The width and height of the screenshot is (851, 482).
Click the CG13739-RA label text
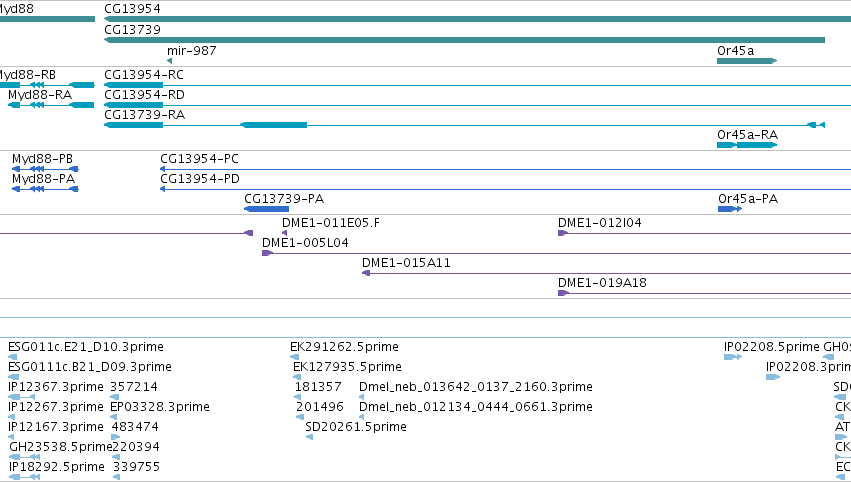click(144, 115)
